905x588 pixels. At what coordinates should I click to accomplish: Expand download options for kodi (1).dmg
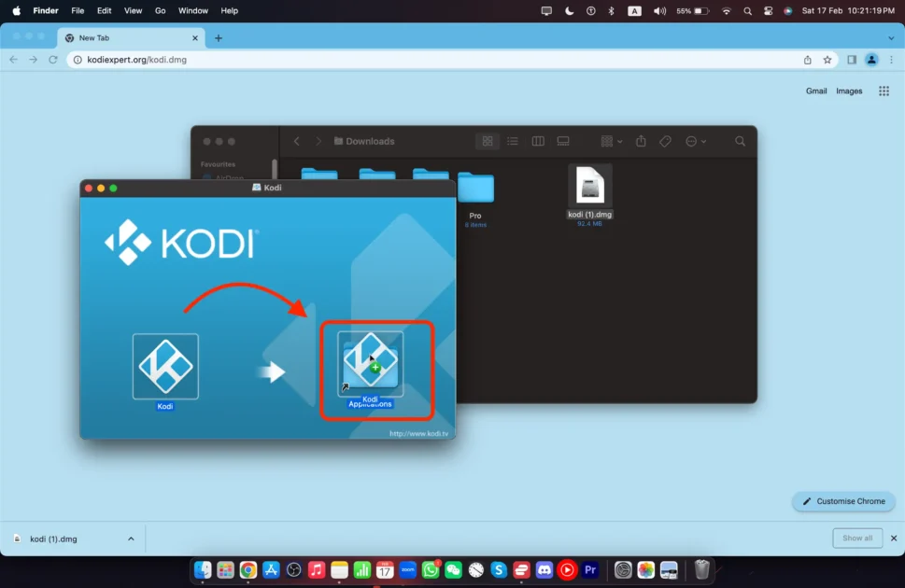click(131, 539)
